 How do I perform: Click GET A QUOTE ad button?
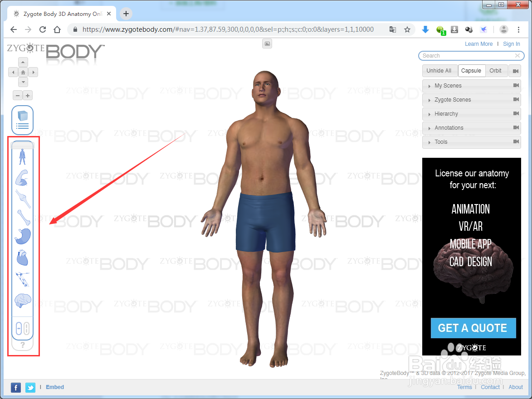click(473, 328)
